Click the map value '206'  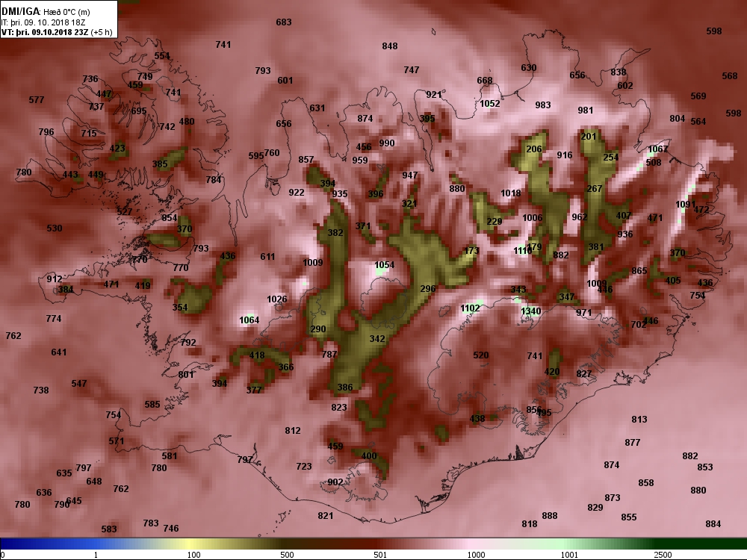coord(533,149)
